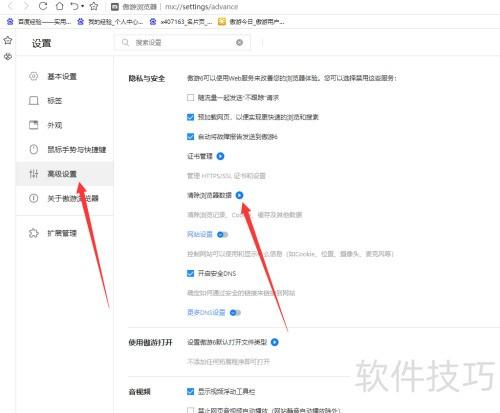
Task: Click the puzzle icon beside 扩展管理
Action: [34, 233]
